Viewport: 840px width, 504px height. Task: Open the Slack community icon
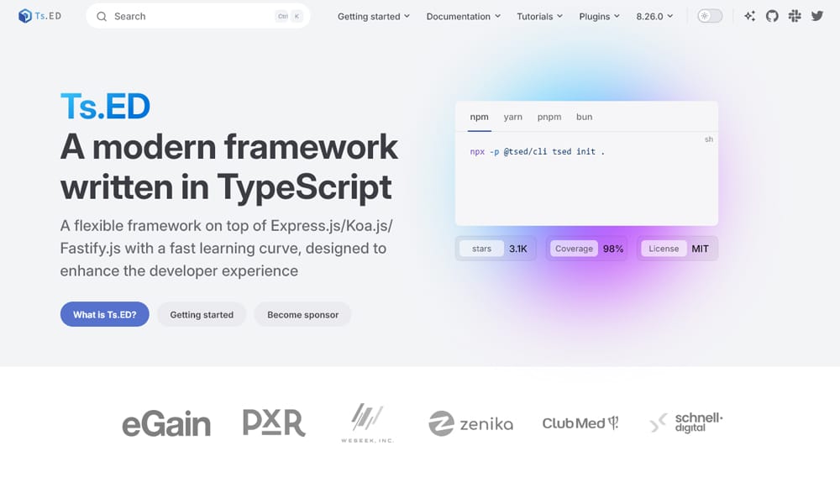coord(795,16)
